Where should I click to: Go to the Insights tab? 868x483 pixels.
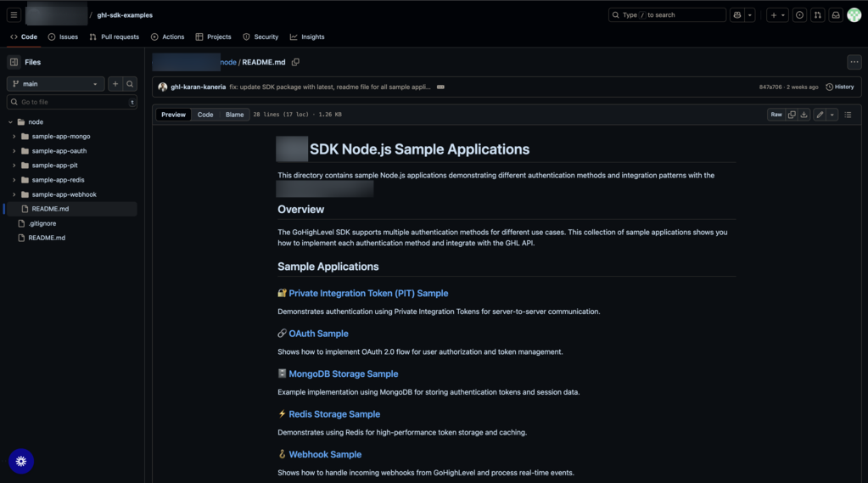click(307, 37)
